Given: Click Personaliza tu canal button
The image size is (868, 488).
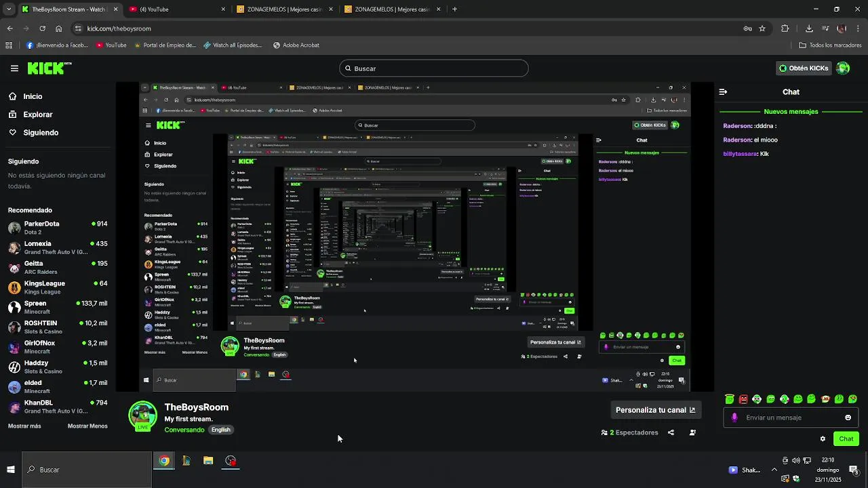Looking at the screenshot, I should [655, 410].
